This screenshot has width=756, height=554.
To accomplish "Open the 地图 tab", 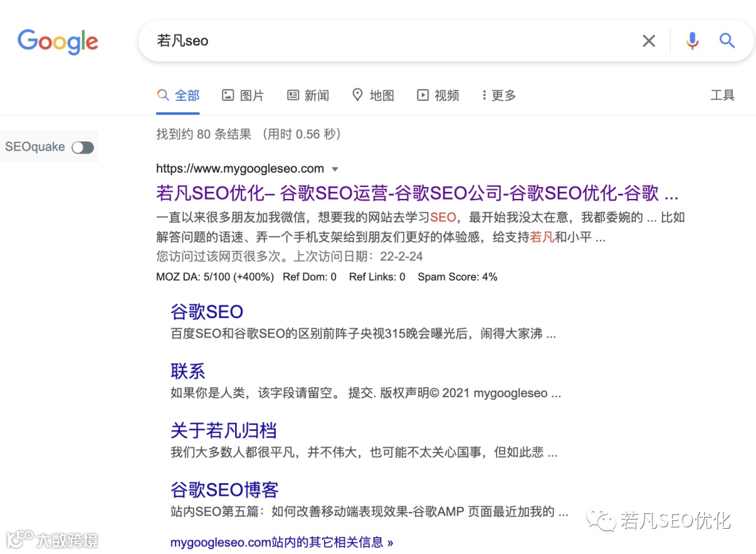I will [372, 95].
